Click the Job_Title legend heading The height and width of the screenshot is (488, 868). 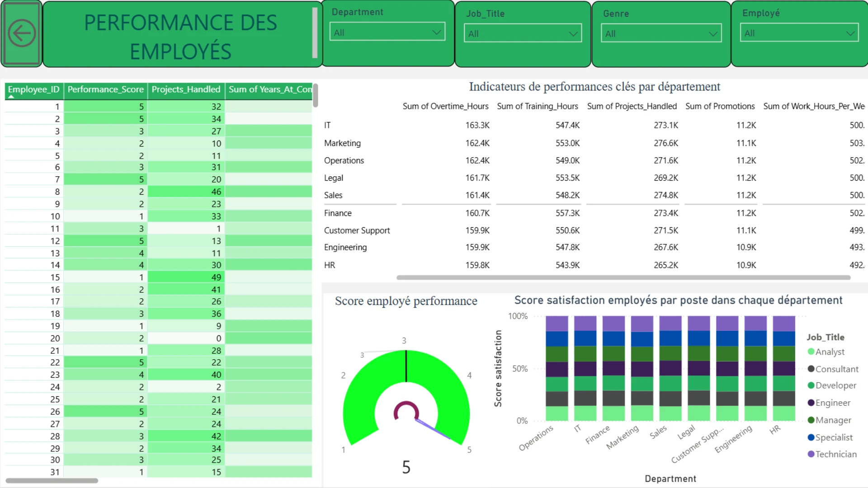tap(826, 337)
